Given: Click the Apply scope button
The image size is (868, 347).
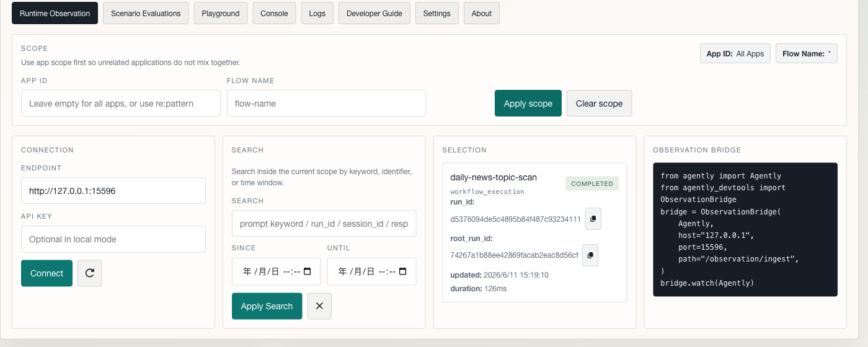Looking at the screenshot, I should (528, 103).
